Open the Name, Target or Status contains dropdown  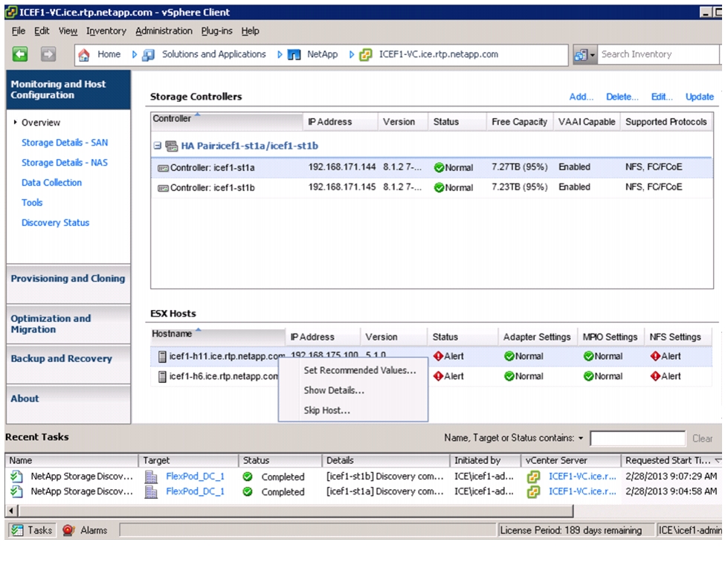[x=580, y=439]
